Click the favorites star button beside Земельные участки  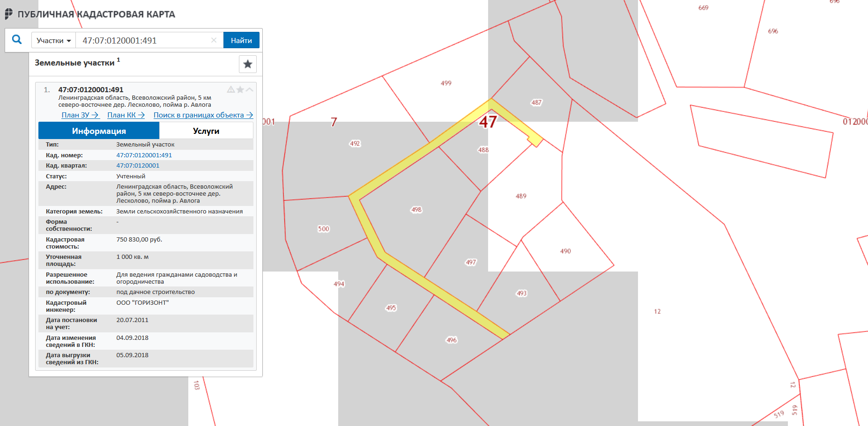click(247, 64)
